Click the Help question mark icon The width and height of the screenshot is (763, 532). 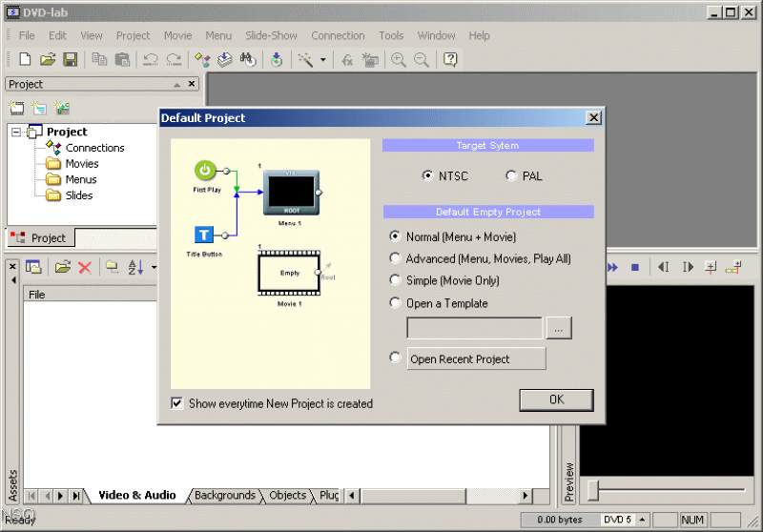tap(450, 59)
